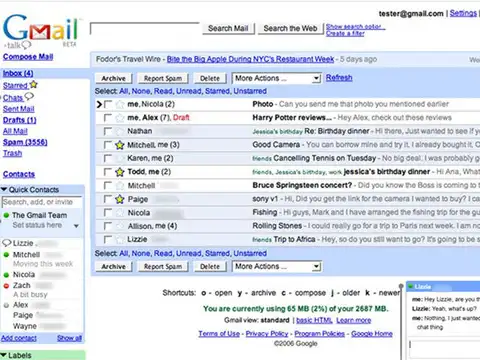Unstar the Todd birthday dinner conversation
The image size is (480, 360).
[x=120, y=172]
